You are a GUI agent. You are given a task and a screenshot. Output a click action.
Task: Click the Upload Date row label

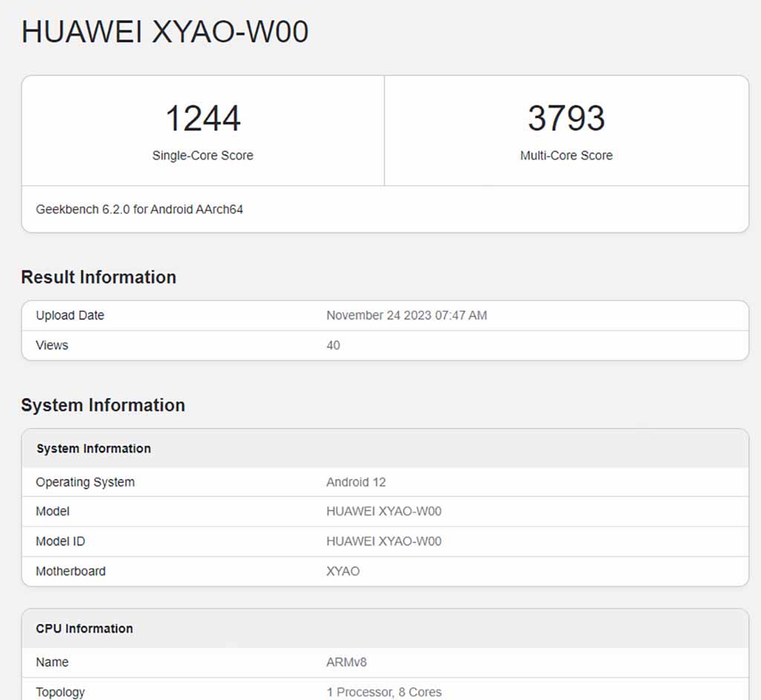[x=70, y=316]
